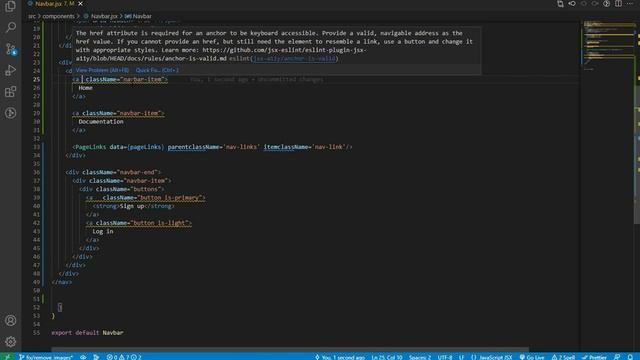The image size is (640, 360).
Task: Click the Prettier status item
Action: click(594, 357)
